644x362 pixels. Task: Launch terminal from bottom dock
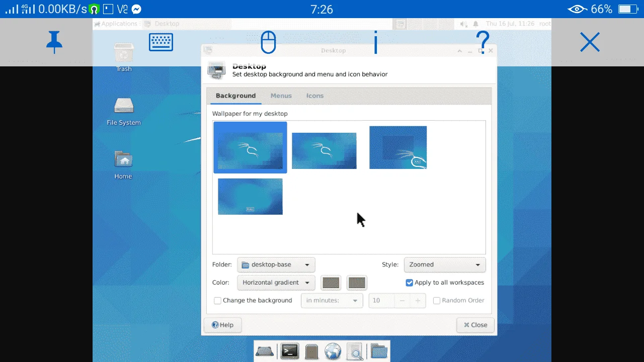[x=290, y=351]
